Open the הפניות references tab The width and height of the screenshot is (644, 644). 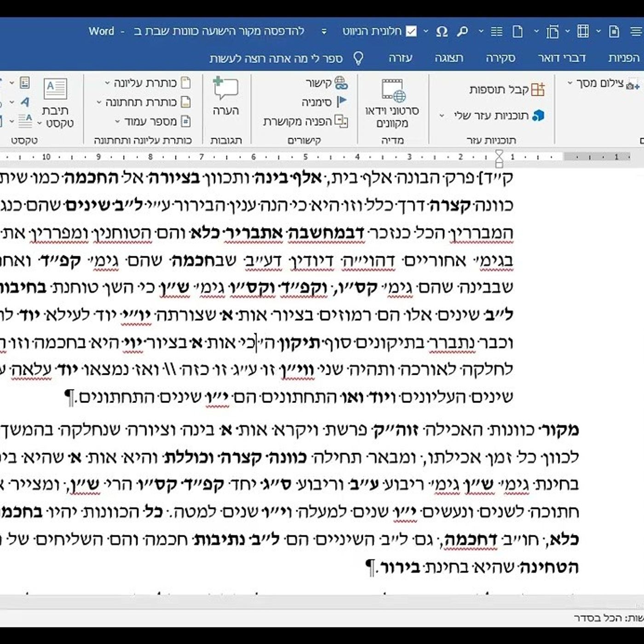click(x=624, y=58)
